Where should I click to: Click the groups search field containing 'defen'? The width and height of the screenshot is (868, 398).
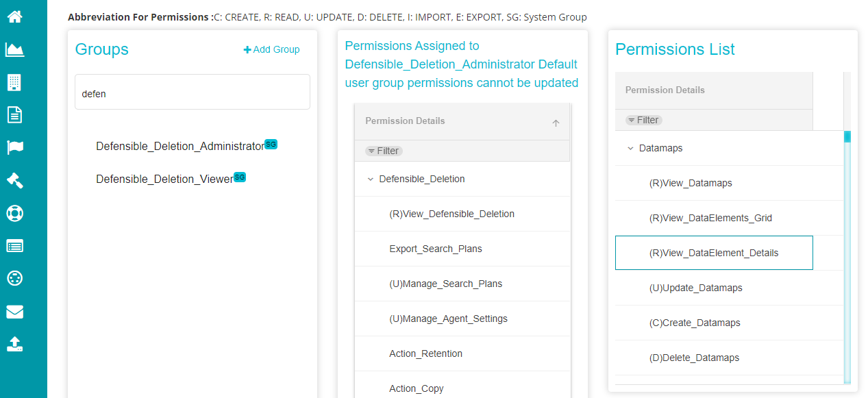click(x=193, y=92)
